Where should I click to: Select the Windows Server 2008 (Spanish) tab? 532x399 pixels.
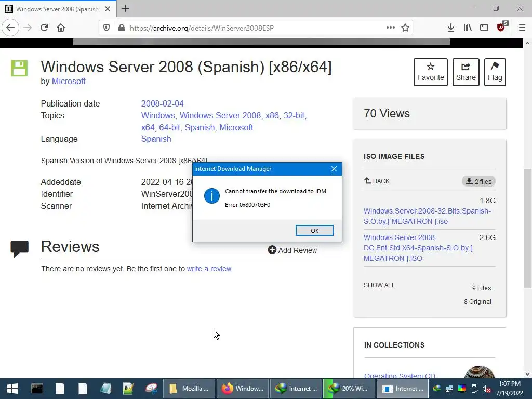pyautogui.click(x=58, y=9)
